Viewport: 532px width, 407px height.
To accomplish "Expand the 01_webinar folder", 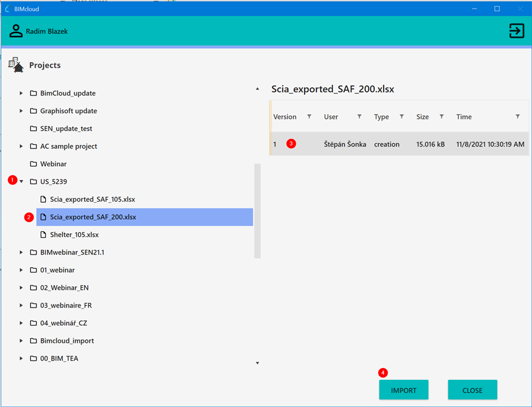I will point(21,270).
